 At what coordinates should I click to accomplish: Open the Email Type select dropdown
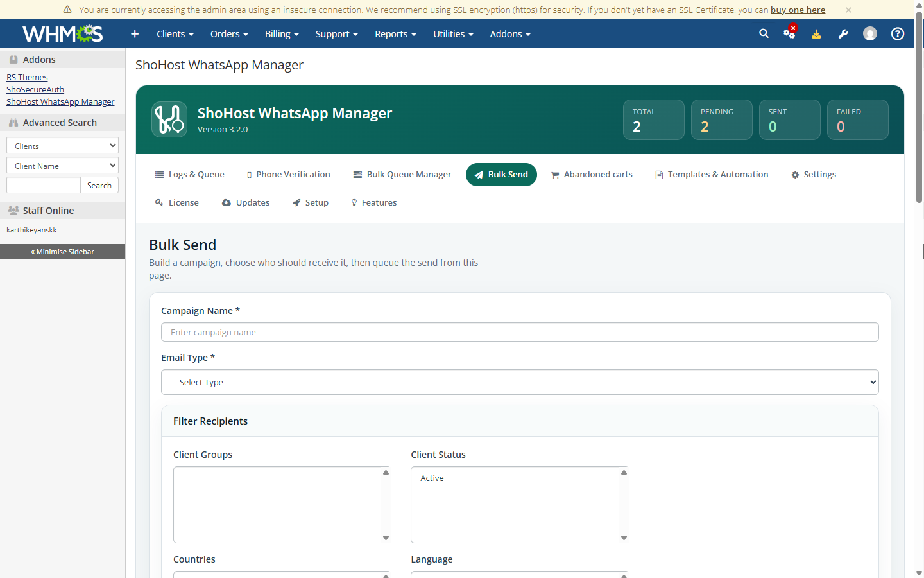pos(520,382)
